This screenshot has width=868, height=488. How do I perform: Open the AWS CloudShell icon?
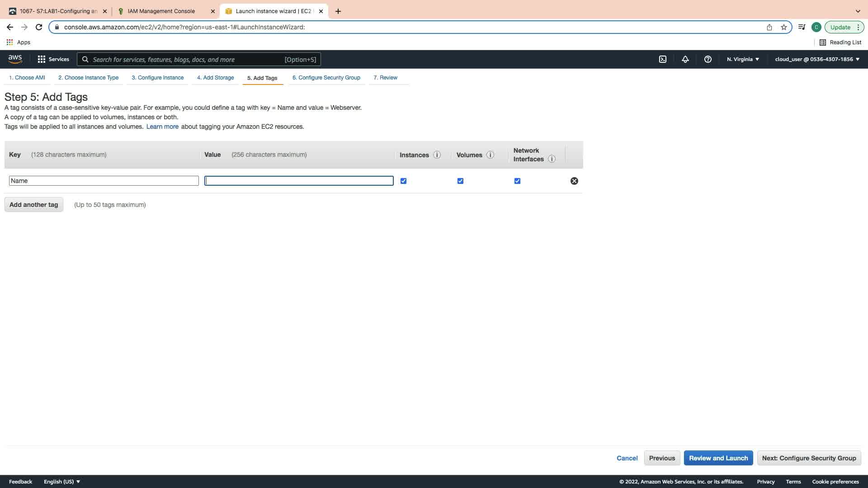pyautogui.click(x=663, y=59)
